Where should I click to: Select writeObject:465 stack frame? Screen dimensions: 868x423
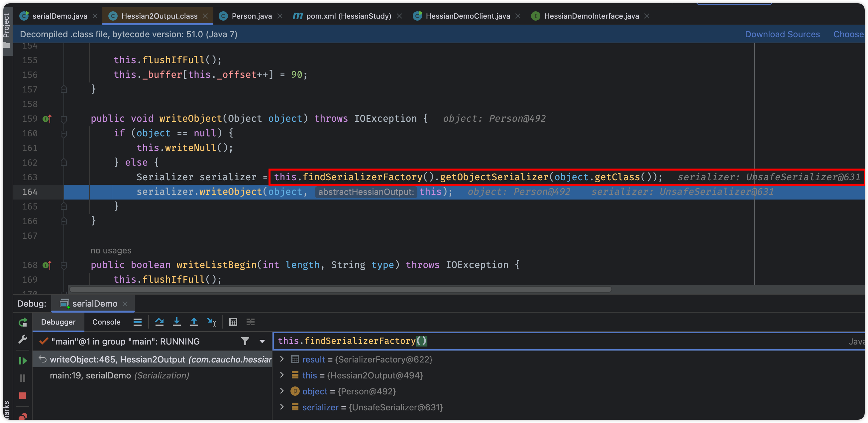point(152,359)
